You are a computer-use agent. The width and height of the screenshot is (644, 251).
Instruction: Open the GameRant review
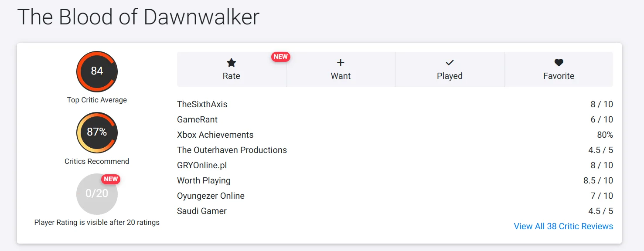[197, 119]
